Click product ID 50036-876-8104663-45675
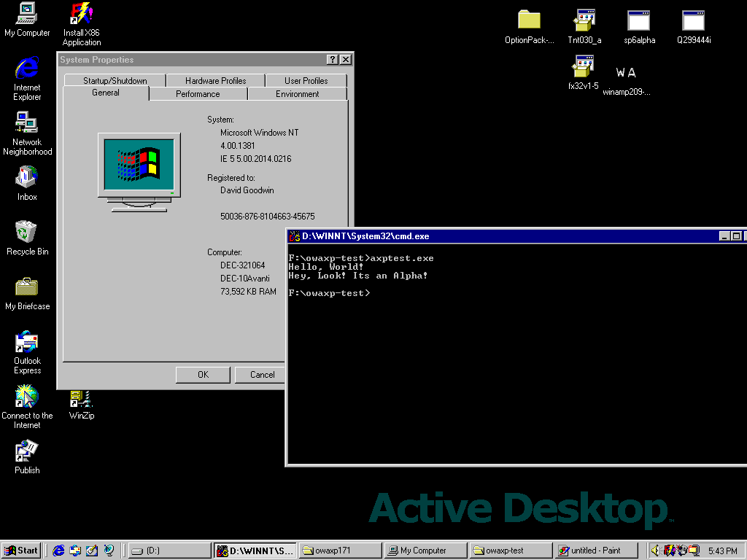Screen dimensions: 747x560 pyautogui.click(x=267, y=217)
